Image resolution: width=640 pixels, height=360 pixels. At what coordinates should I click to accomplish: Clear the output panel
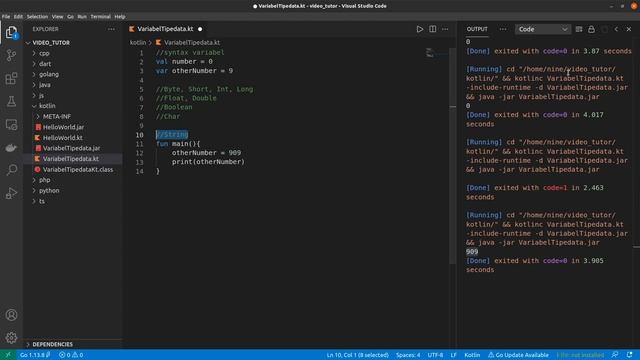[579, 29]
